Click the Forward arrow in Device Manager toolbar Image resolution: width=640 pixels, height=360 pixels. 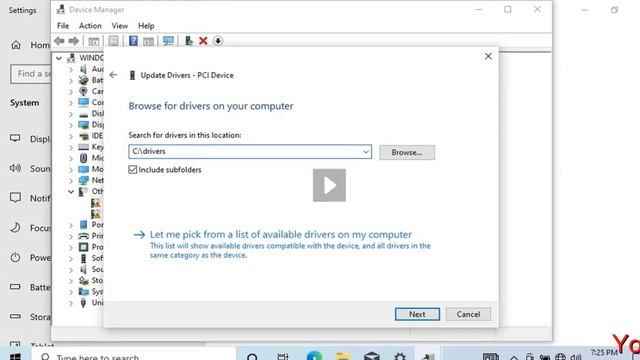coord(74,41)
